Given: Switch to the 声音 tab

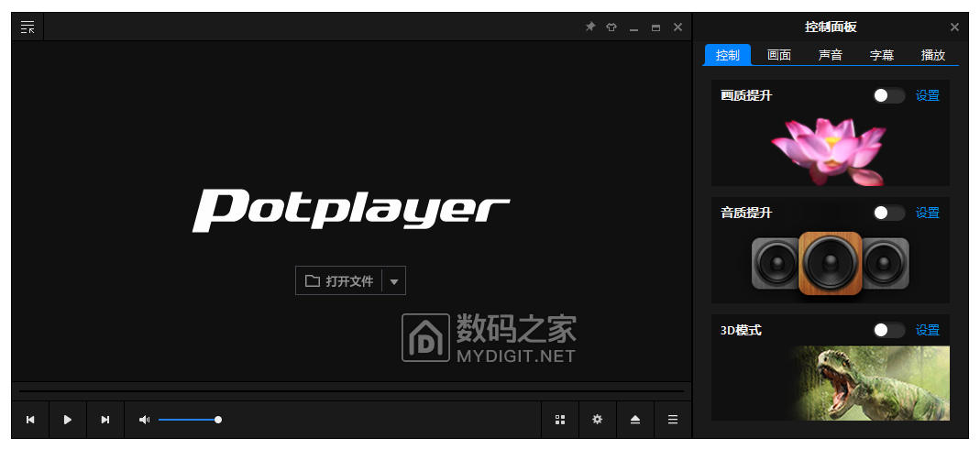Looking at the screenshot, I should click(830, 55).
